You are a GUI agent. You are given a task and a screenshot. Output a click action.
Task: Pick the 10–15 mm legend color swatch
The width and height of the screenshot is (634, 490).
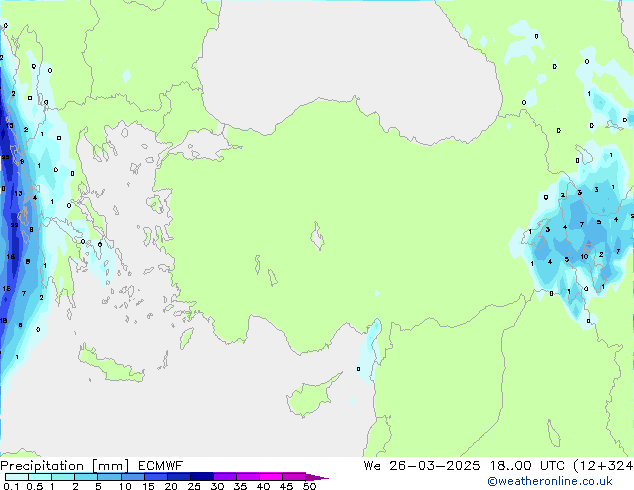(x=133, y=477)
